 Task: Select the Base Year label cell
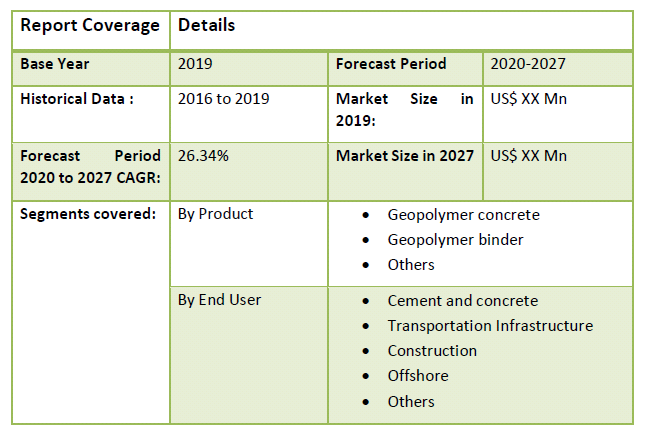55,64
